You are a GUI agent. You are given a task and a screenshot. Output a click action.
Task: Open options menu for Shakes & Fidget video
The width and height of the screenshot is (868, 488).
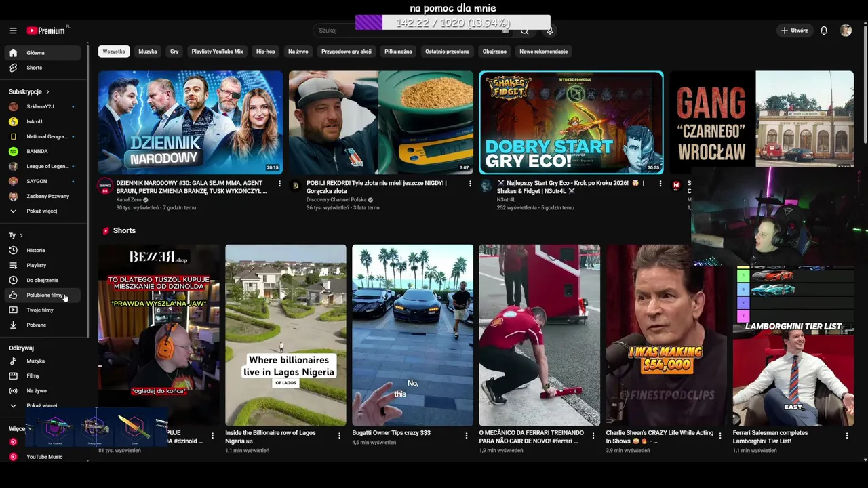660,184
